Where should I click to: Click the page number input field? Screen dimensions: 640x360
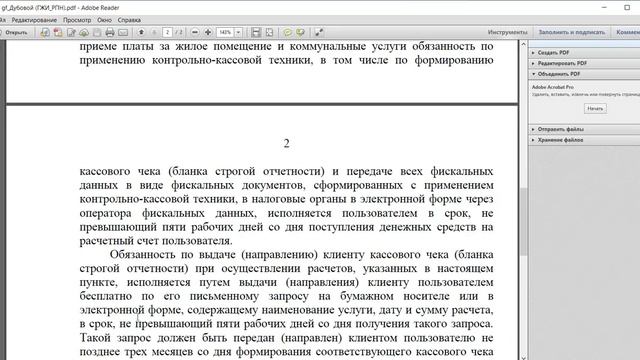167,32
